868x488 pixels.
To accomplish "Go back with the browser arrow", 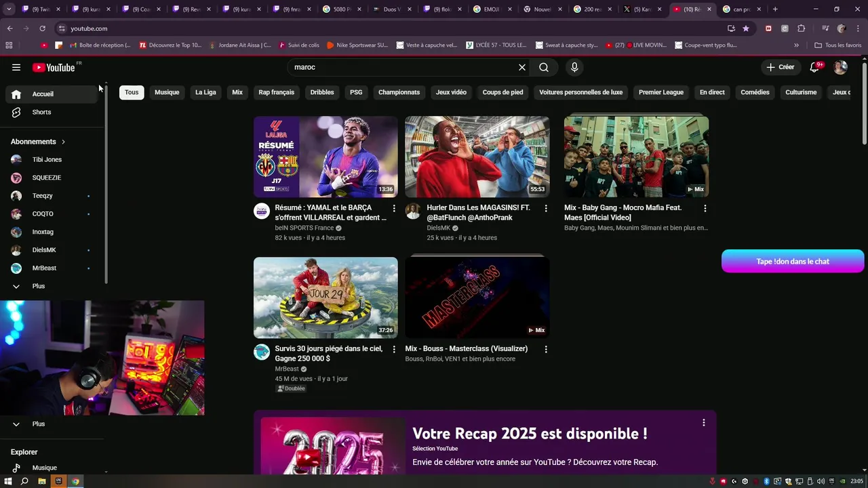I will 9,28.
